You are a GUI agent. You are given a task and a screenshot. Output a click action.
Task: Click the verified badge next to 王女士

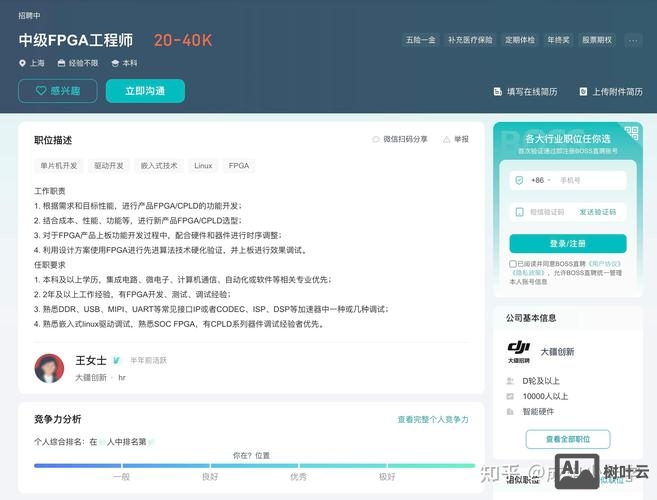point(116,360)
